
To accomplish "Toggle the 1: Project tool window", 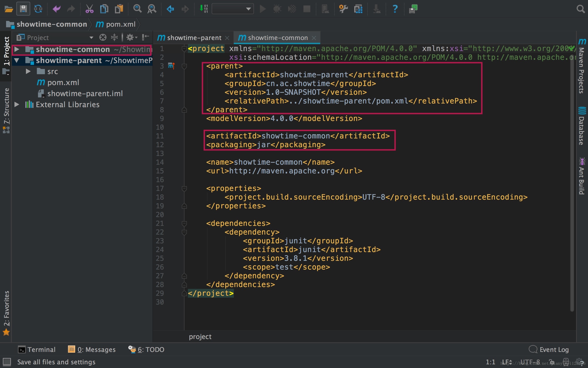I will [6, 55].
